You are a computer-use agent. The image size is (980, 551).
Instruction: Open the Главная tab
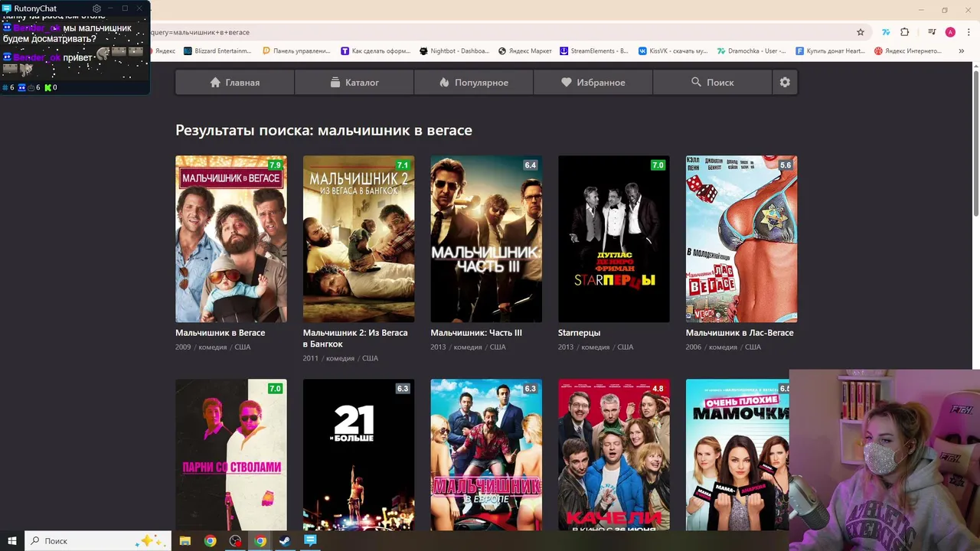coord(235,82)
